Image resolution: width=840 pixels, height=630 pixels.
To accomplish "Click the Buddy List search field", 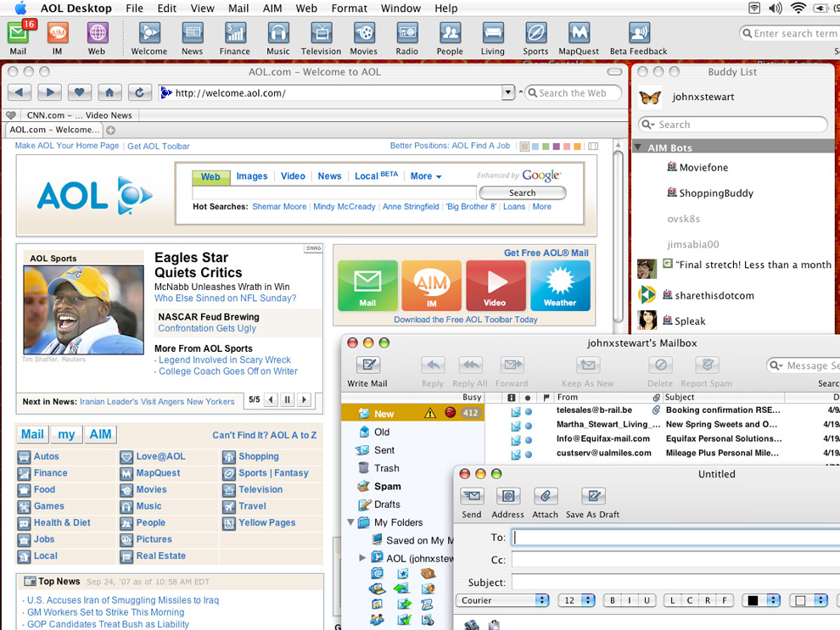I will (732, 125).
